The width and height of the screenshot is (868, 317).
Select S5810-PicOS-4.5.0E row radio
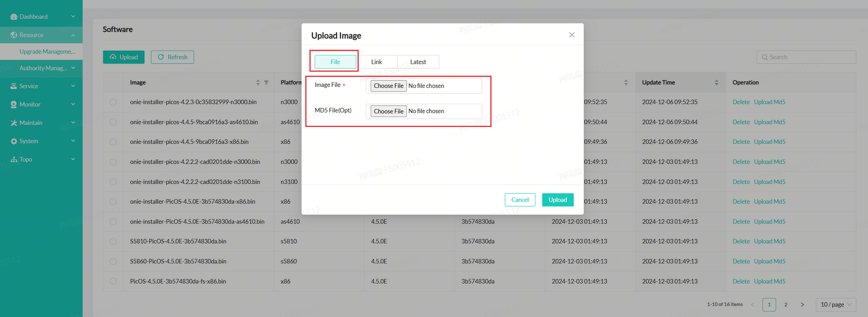tap(113, 242)
